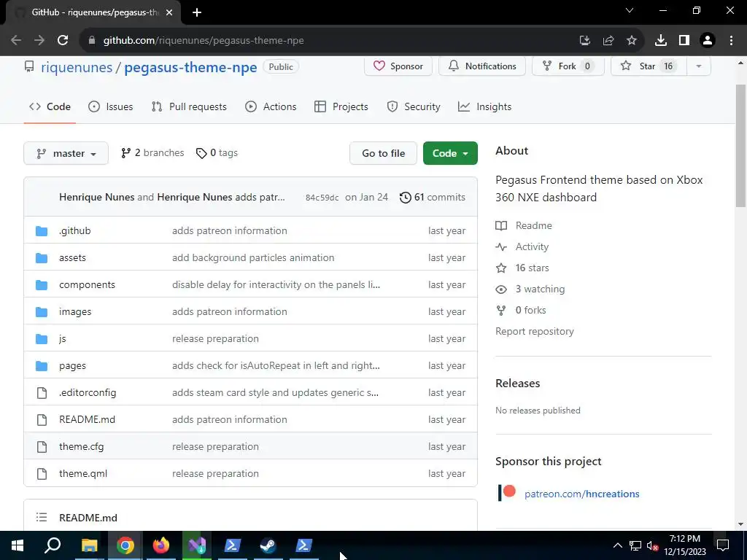Open the Releases heading link

518,384
